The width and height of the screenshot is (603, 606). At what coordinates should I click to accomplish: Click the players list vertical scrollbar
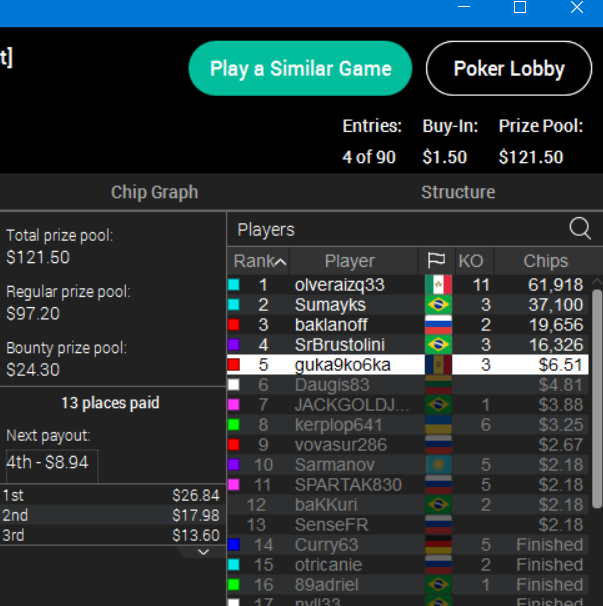tap(597, 398)
